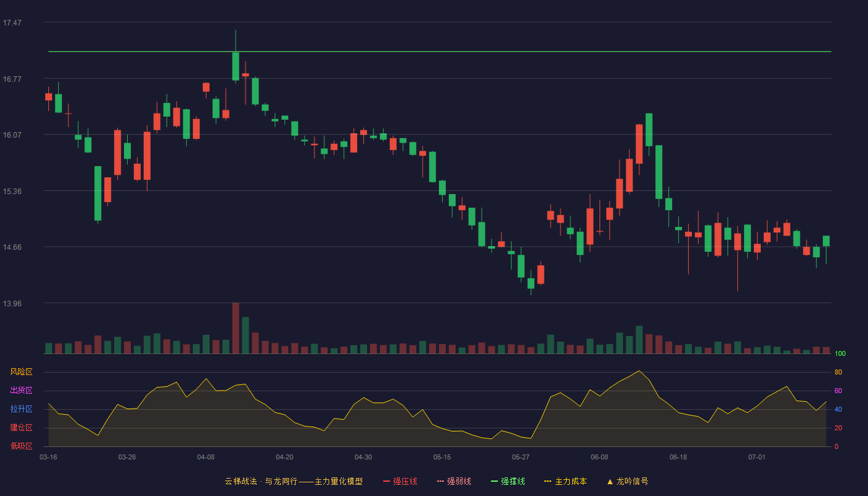Click the 04-30 date label

(x=363, y=457)
